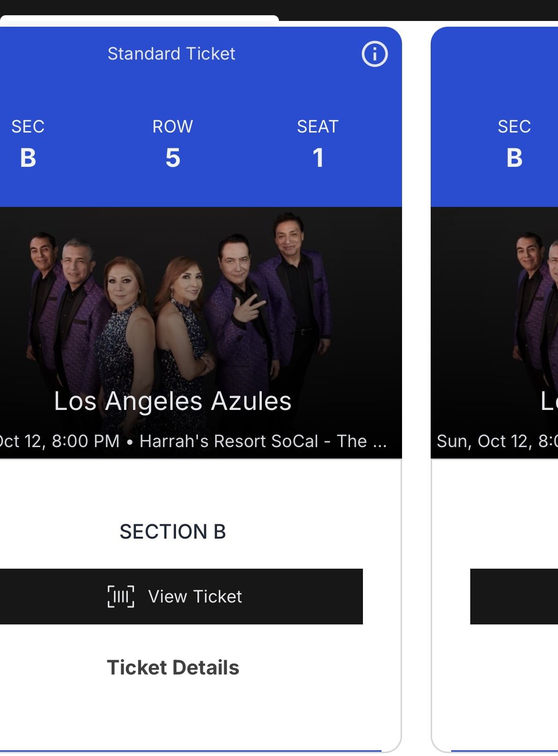Click the blue line below Ticket Details
Screen dimensions: 558x756
click(191, 751)
